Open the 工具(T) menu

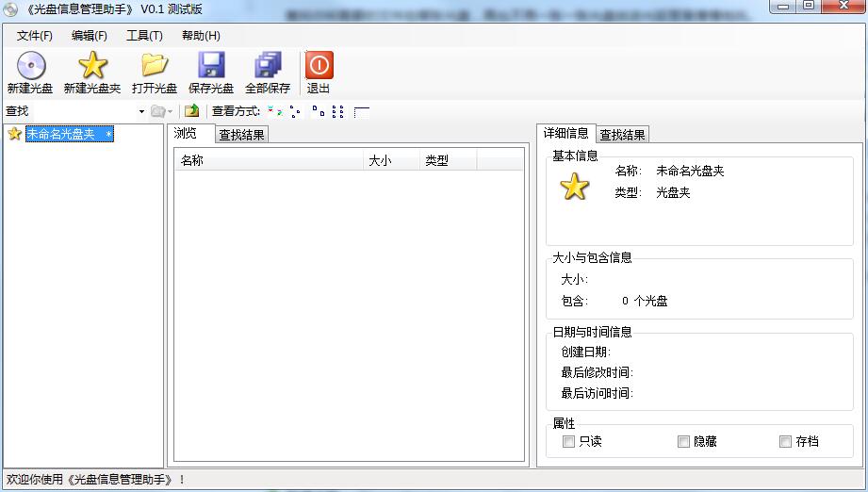pyautogui.click(x=144, y=36)
